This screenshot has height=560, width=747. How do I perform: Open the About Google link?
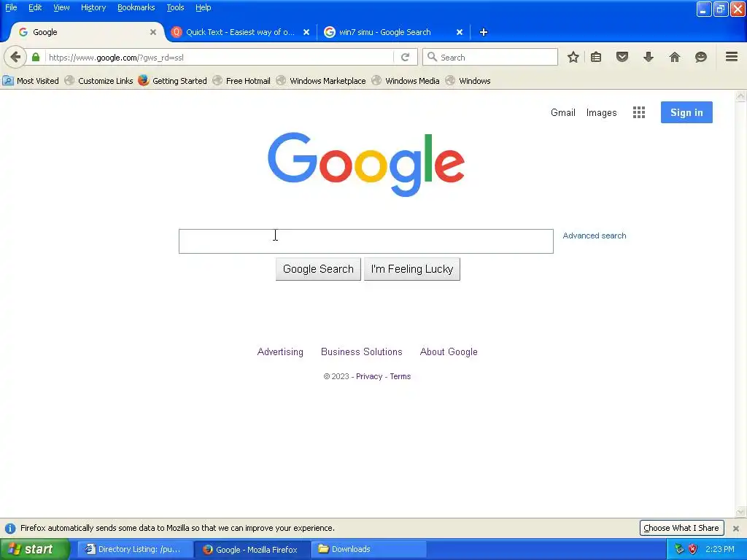(x=449, y=352)
